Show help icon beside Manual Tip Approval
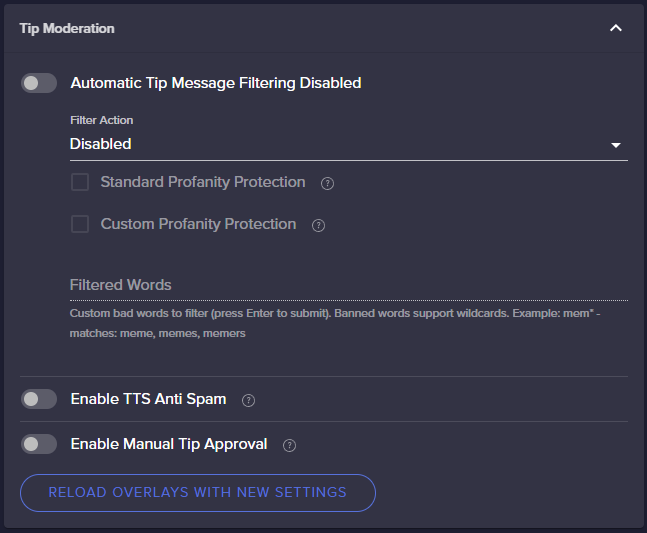The image size is (647, 533). click(x=289, y=445)
